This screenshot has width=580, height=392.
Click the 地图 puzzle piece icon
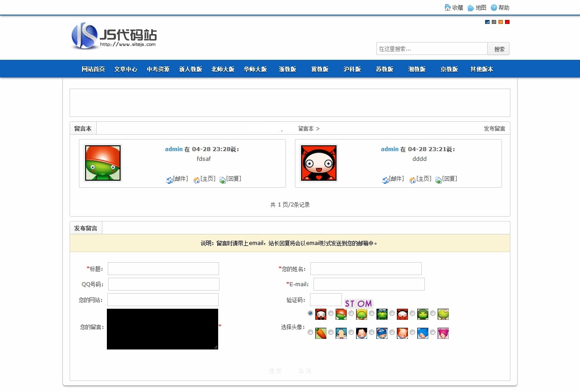coord(471,8)
